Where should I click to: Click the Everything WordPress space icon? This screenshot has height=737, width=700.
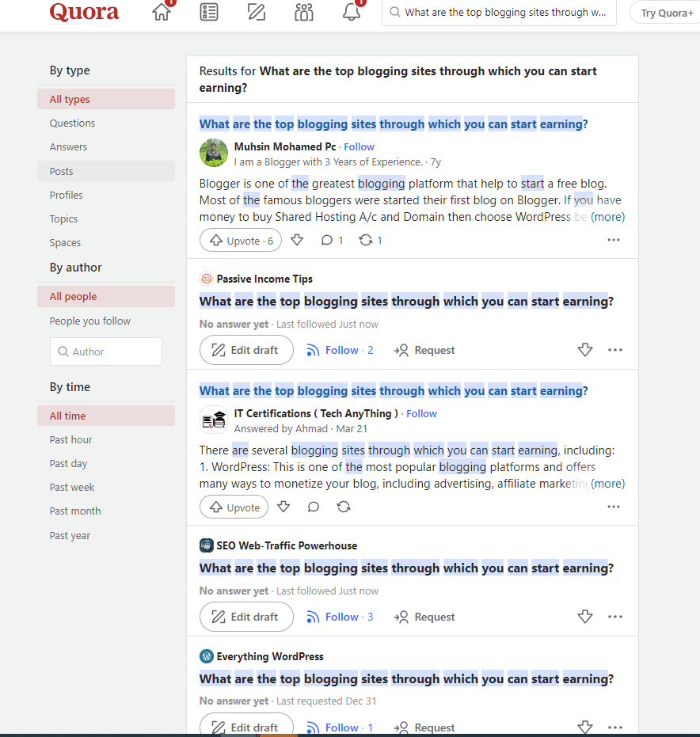pyautogui.click(x=207, y=656)
